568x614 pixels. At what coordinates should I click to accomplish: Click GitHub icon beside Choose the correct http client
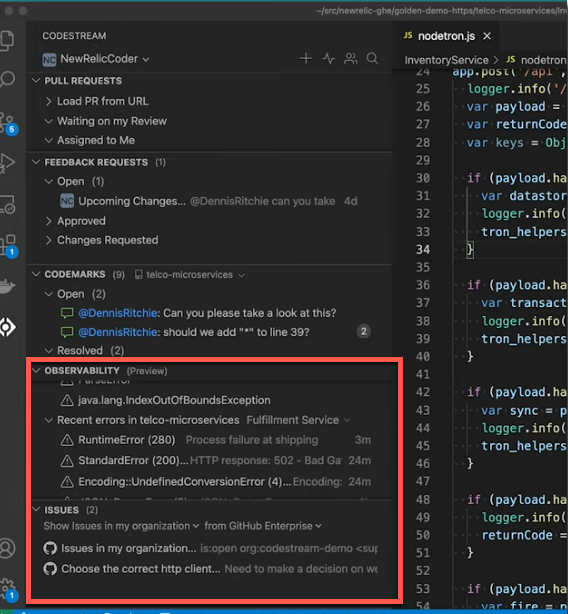tap(50, 569)
